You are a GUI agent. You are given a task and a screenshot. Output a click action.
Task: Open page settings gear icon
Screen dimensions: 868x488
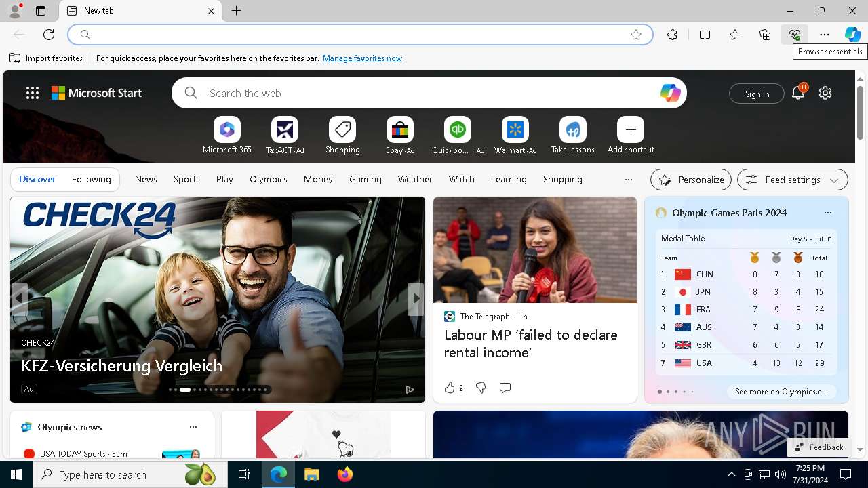coord(825,93)
